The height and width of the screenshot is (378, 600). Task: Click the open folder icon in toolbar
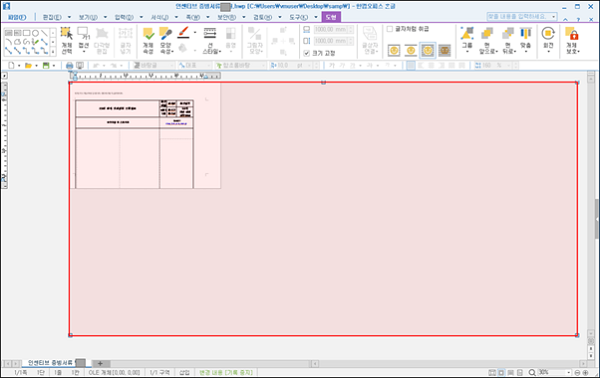[x=28, y=65]
